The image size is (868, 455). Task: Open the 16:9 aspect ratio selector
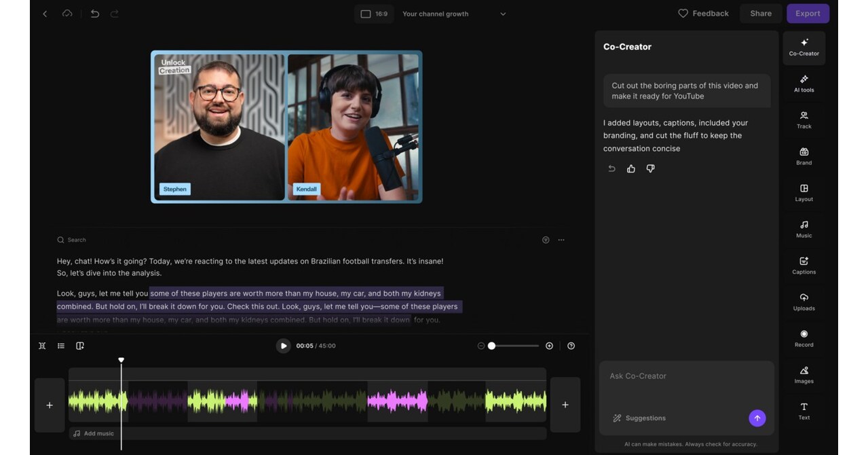pyautogui.click(x=373, y=13)
